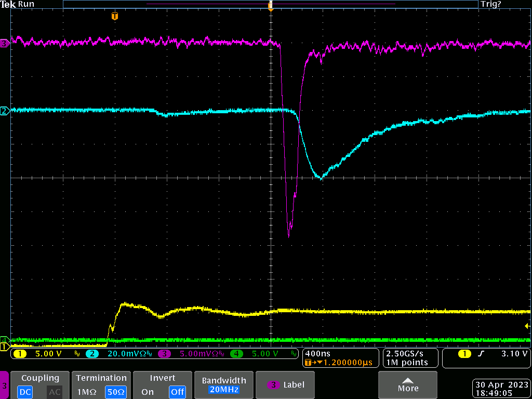Select 1MΩ termination

[x=86, y=392]
